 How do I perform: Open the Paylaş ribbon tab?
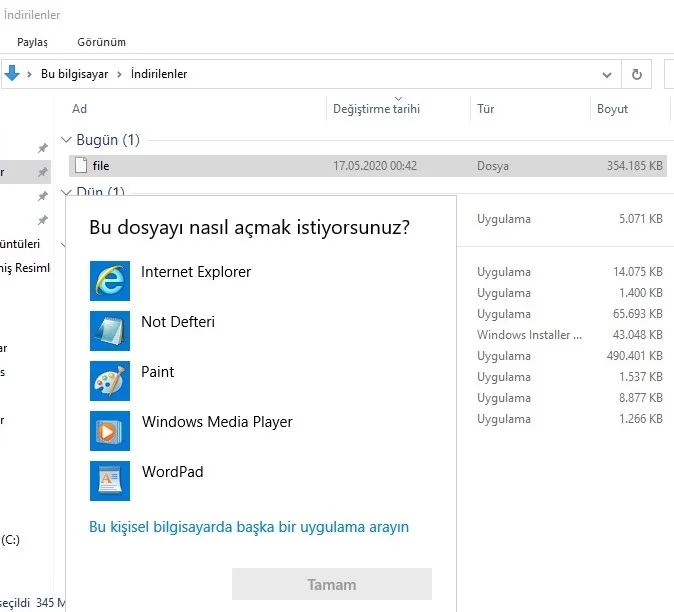click(x=32, y=42)
